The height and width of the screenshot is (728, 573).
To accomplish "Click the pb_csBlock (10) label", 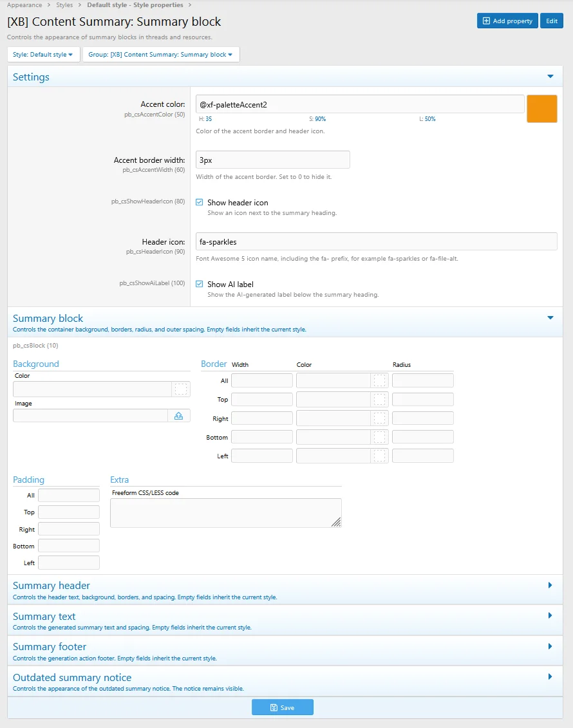I will 35,346.
